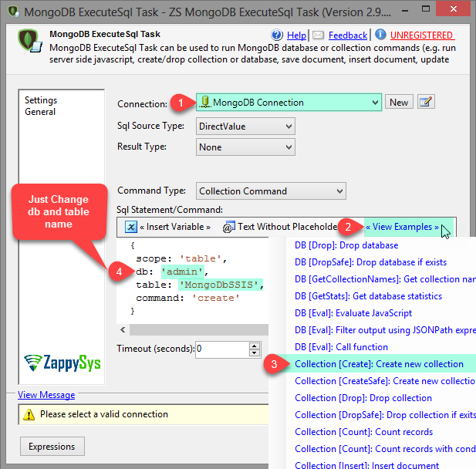The width and height of the screenshot is (476, 469).
Task: Open the Command Type dropdown
Action: tap(271, 191)
